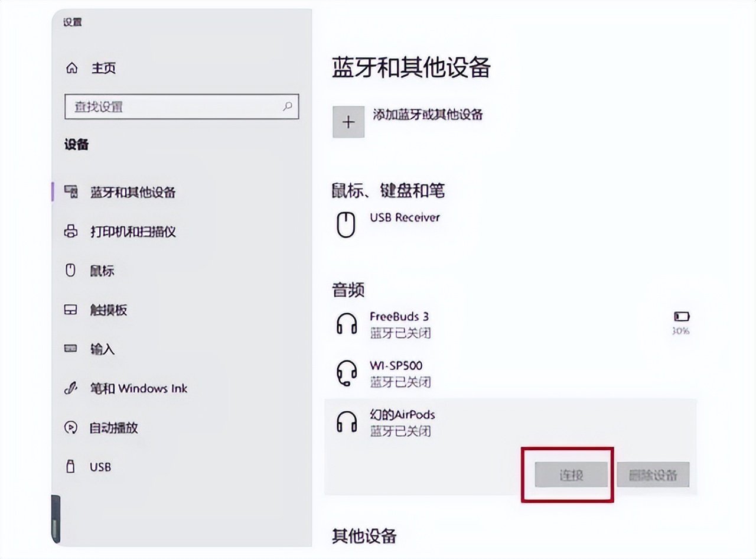
Task: Open 触摸板 settings page
Action: pos(108,310)
